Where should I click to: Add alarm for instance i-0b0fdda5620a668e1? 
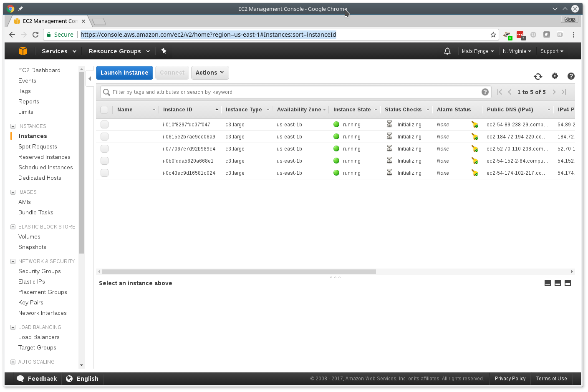click(475, 161)
